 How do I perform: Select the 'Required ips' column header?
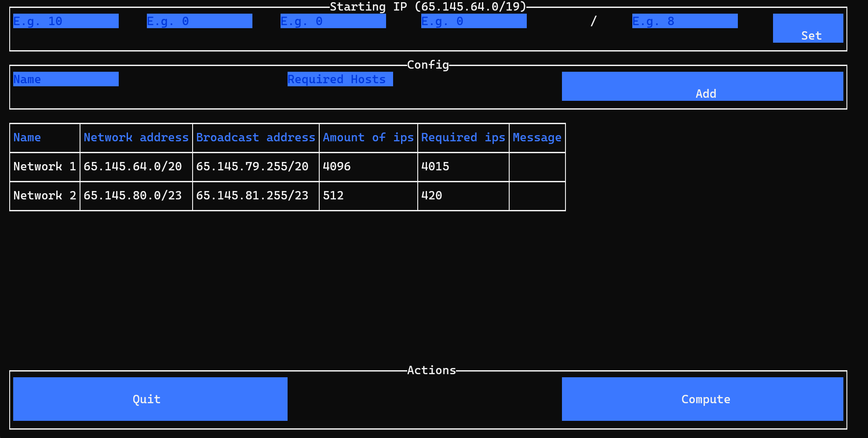point(463,137)
